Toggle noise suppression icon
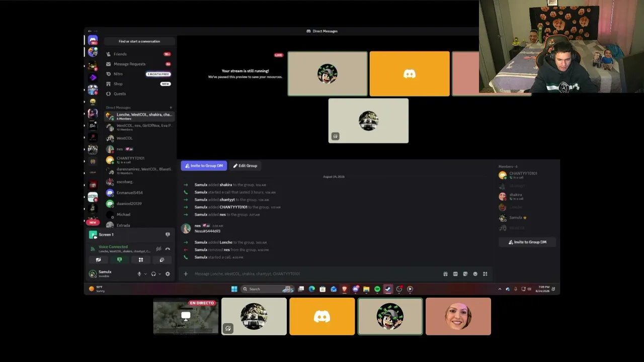 (x=158, y=248)
